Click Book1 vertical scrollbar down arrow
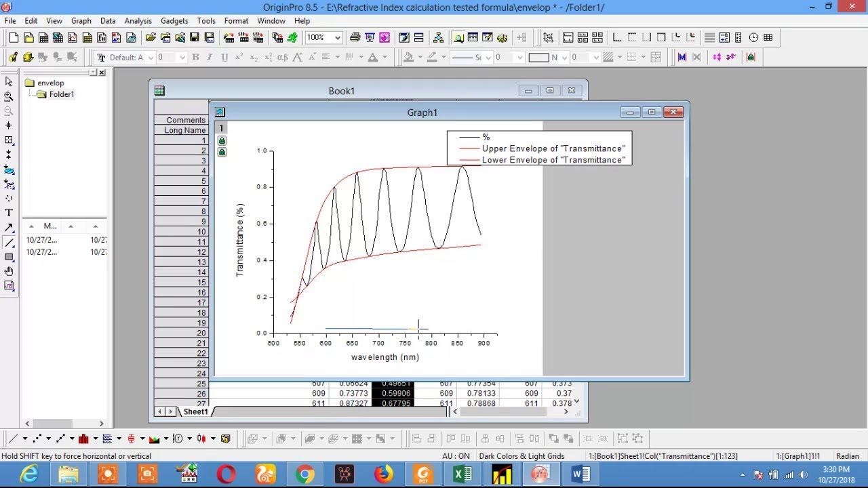Screen dimensions: 868x488 pos(576,401)
